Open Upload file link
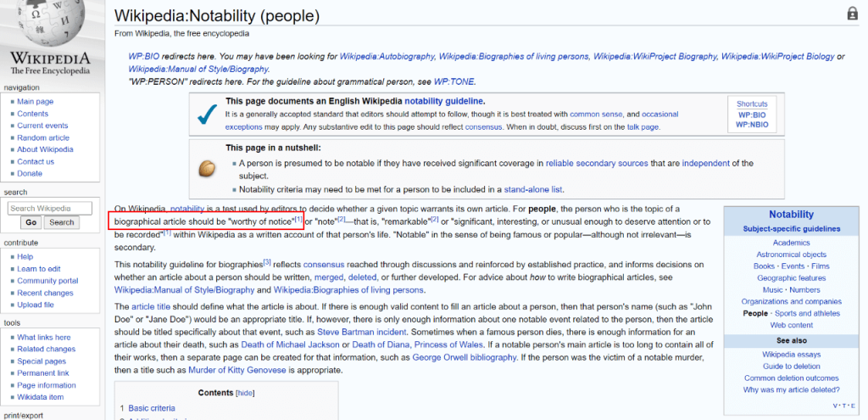This screenshot has width=868, height=420. pos(36,305)
